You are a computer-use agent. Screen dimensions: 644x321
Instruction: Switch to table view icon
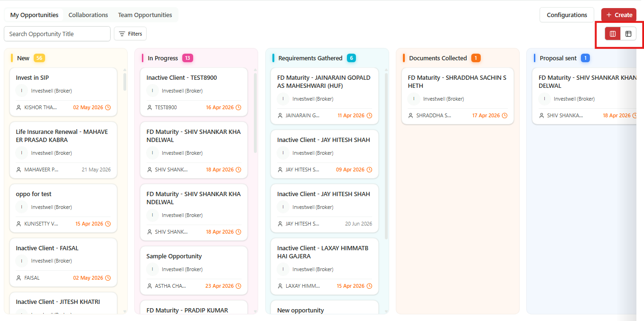(x=628, y=34)
